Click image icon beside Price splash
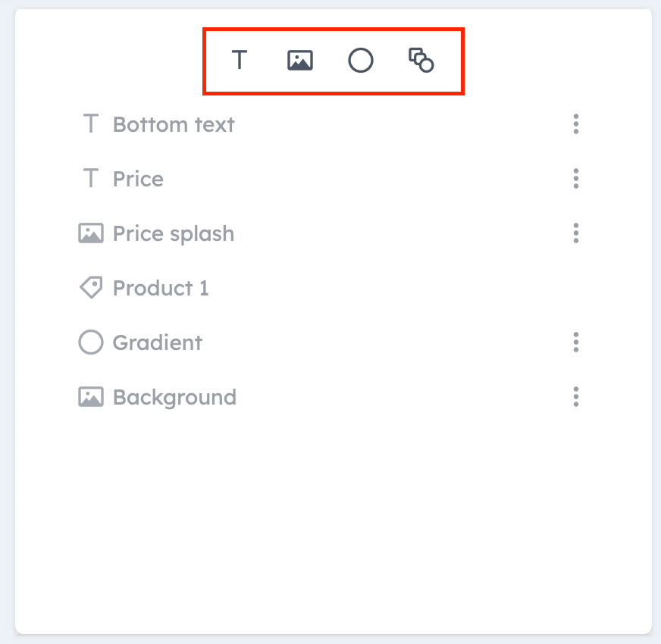The height and width of the screenshot is (644, 661). pyautogui.click(x=91, y=233)
